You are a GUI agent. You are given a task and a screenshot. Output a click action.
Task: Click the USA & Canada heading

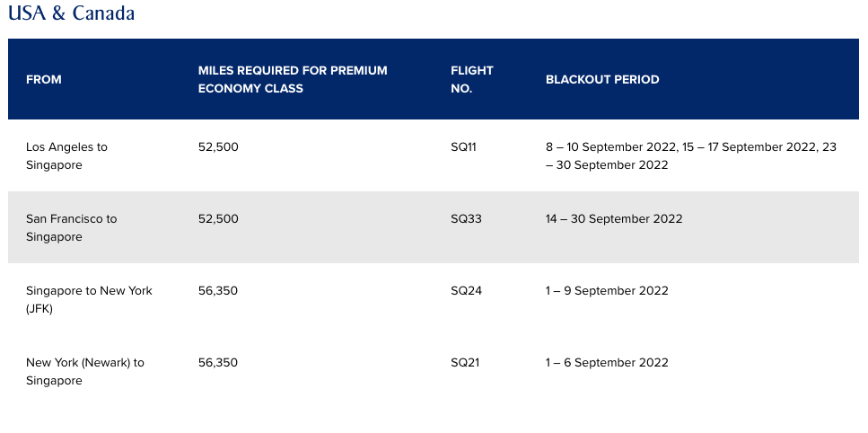[72, 13]
